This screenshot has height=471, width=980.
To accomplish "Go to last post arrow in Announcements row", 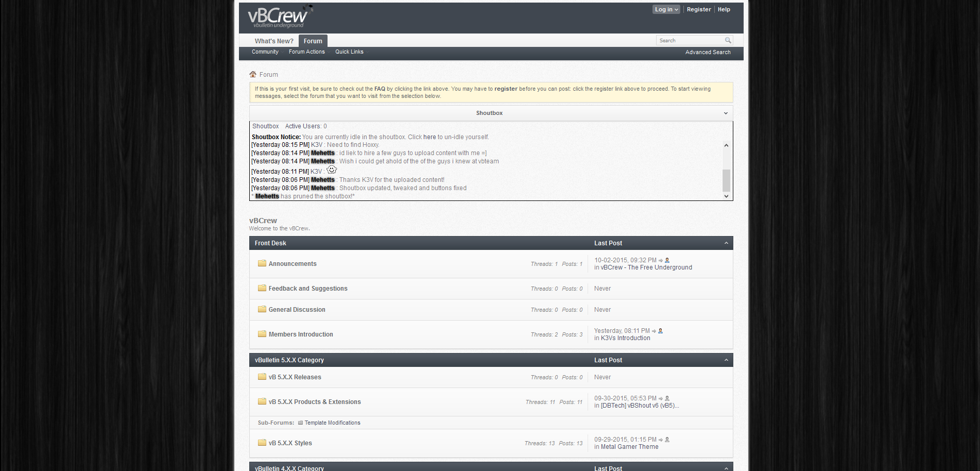I will click(661, 260).
